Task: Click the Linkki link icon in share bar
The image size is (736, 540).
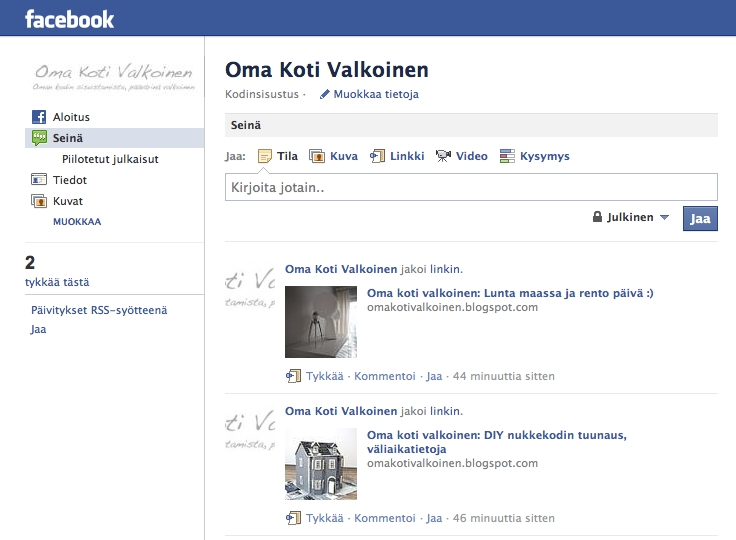Action: [377, 156]
